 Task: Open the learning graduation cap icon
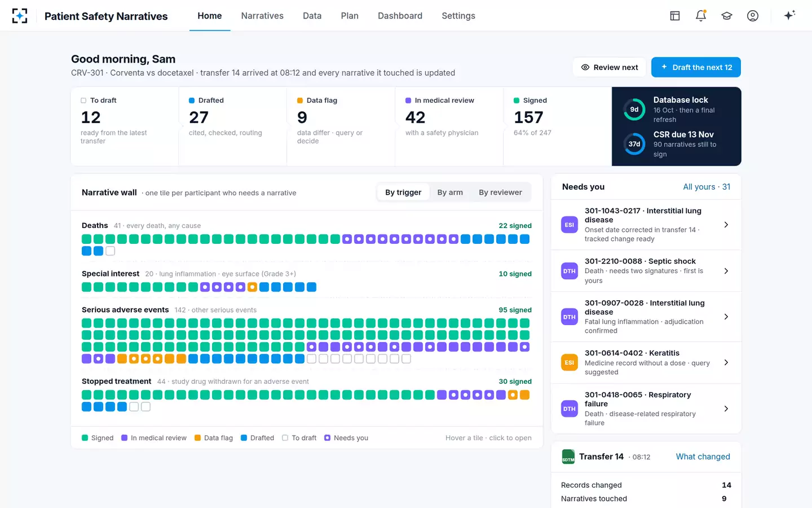coord(727,16)
